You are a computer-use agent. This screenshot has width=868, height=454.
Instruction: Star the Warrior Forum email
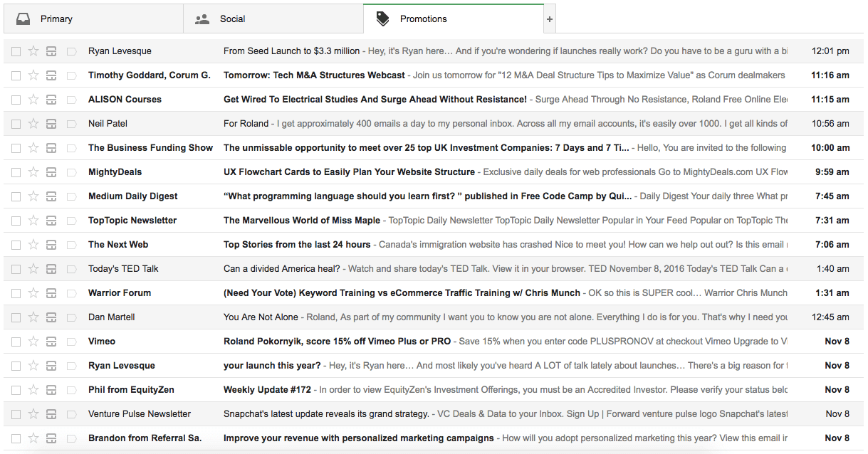(33, 293)
